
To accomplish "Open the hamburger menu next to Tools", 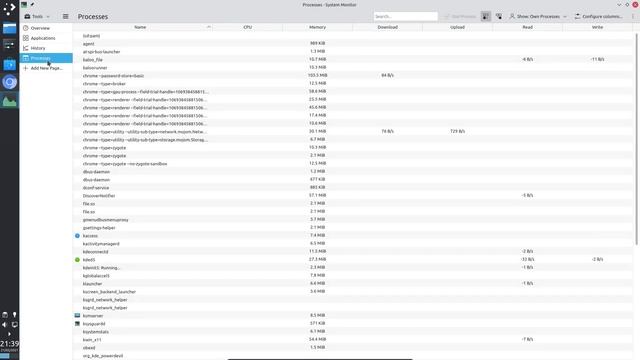I will (x=65, y=16).
